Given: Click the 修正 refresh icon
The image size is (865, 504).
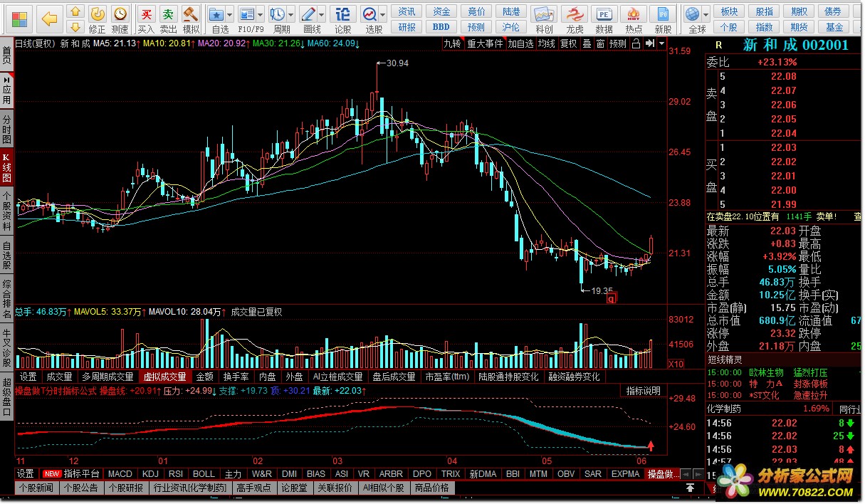Looking at the screenshot, I should pos(98,19).
